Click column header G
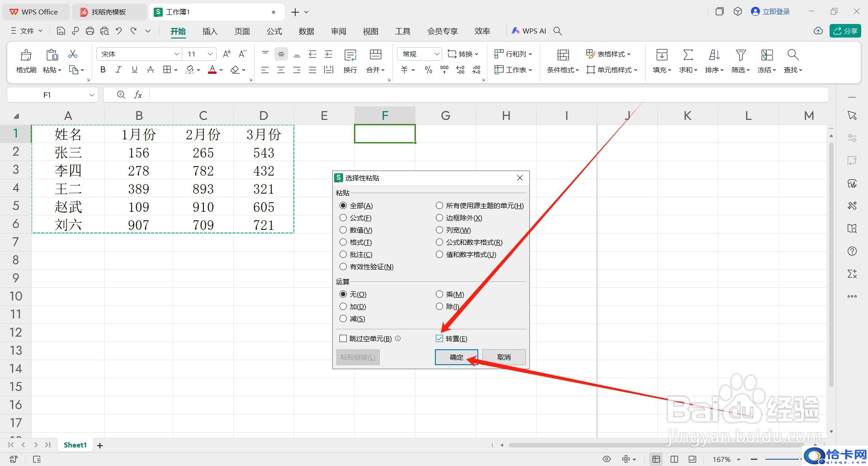The width and height of the screenshot is (868, 466). 445,116
